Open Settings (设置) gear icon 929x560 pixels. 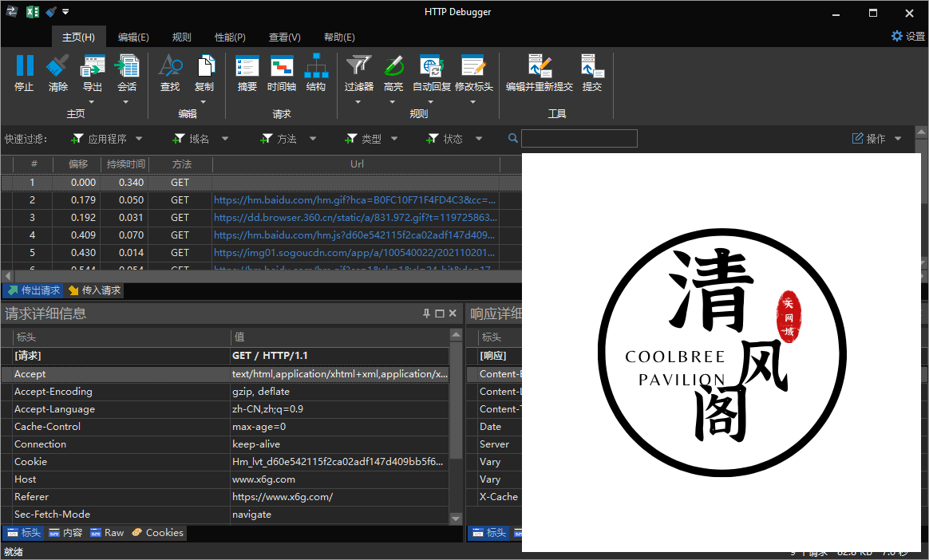click(897, 36)
